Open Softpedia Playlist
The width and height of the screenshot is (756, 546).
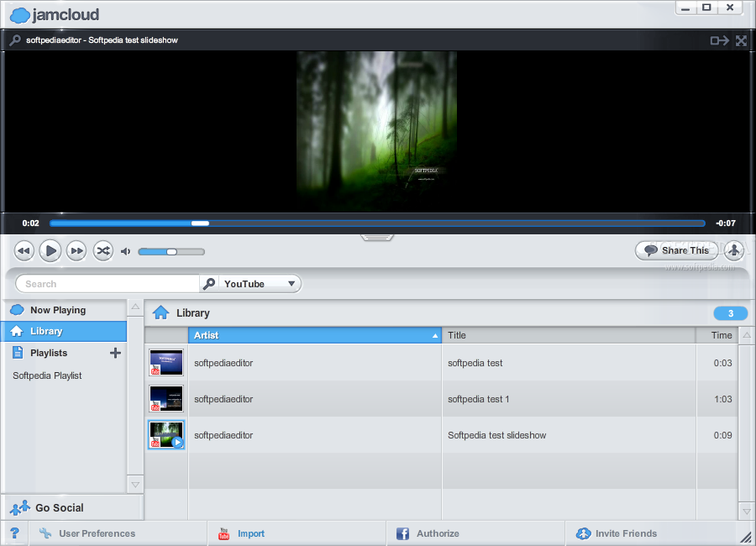coord(47,375)
